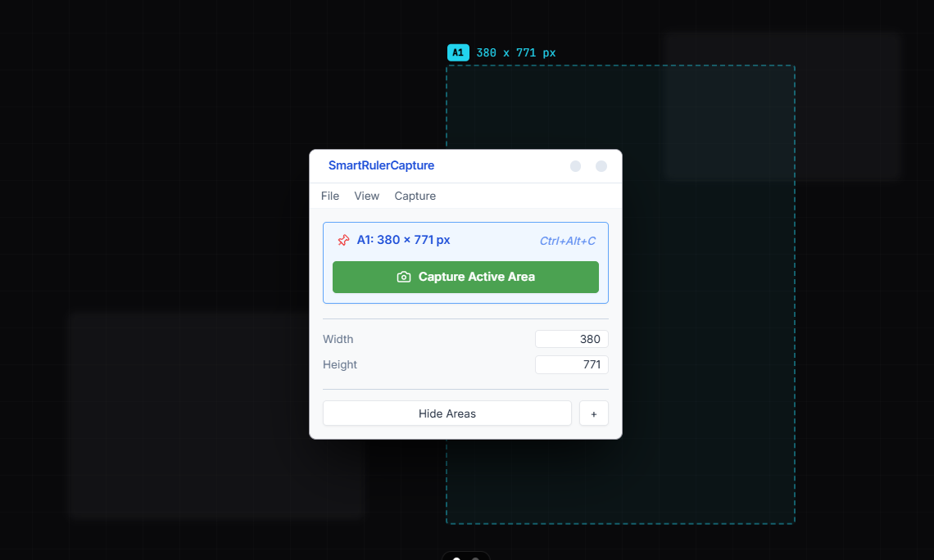Click the Height label
934x560 pixels.
click(339, 364)
